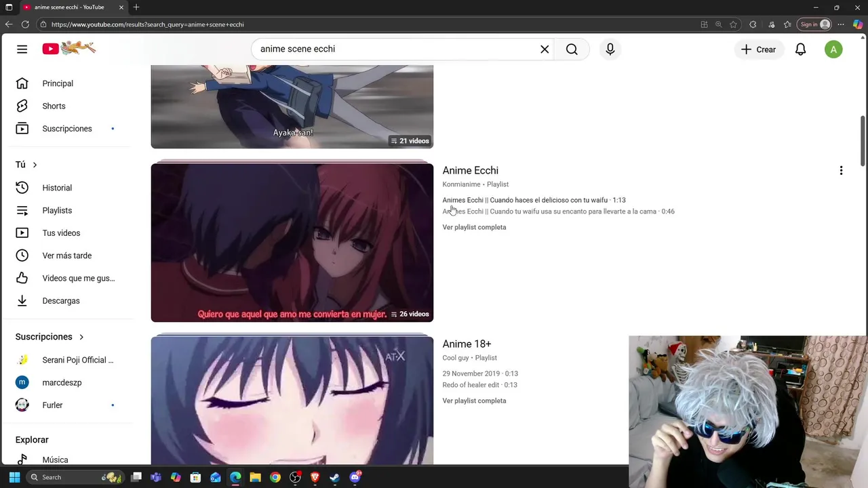This screenshot has height=488, width=868.
Task: Open the notifications bell
Action: point(801,49)
